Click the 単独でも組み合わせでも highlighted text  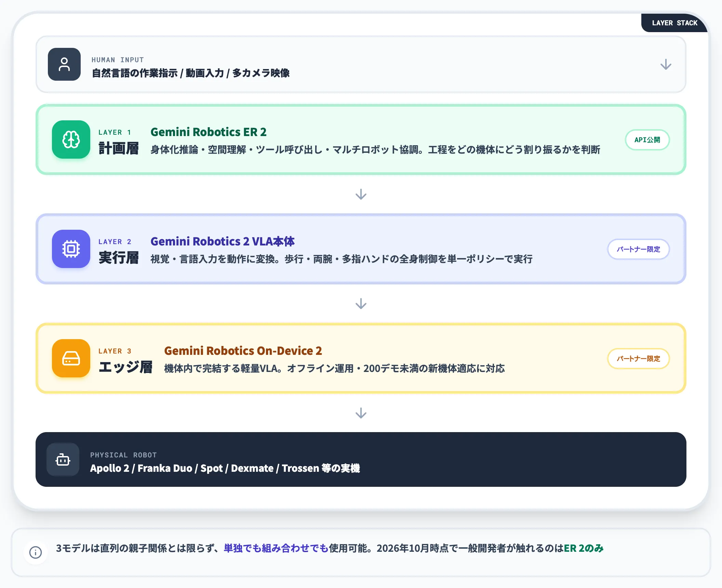coord(276,548)
